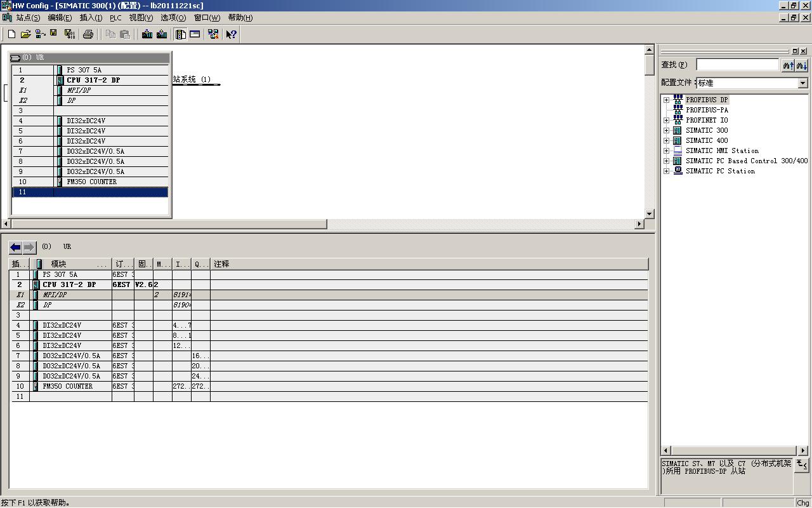Select FM350 COUNTER row in detail table
This screenshot has width=812, height=508.
click(330, 386)
